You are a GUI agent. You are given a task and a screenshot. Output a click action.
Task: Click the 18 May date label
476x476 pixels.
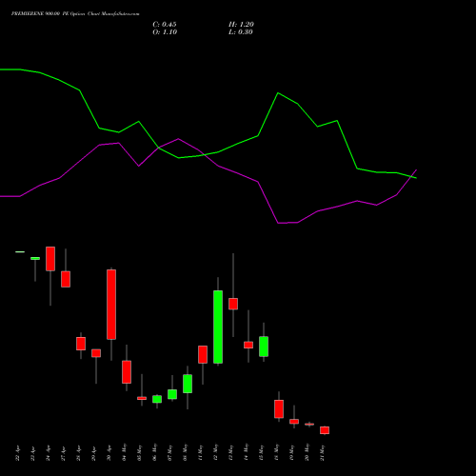(x=277, y=453)
